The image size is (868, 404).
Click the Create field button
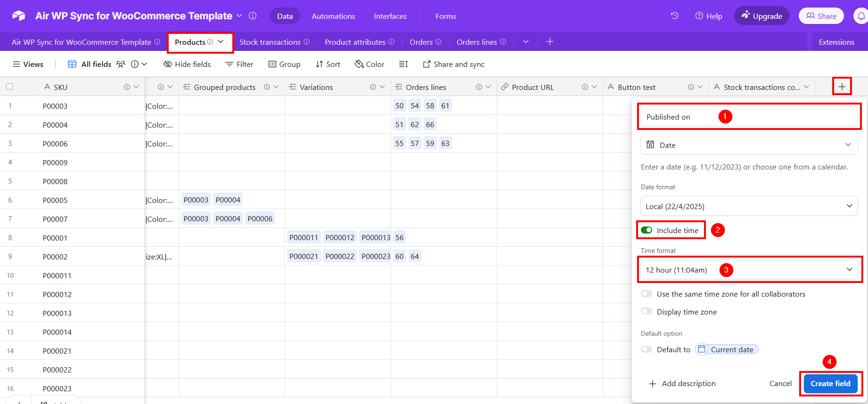(x=830, y=383)
